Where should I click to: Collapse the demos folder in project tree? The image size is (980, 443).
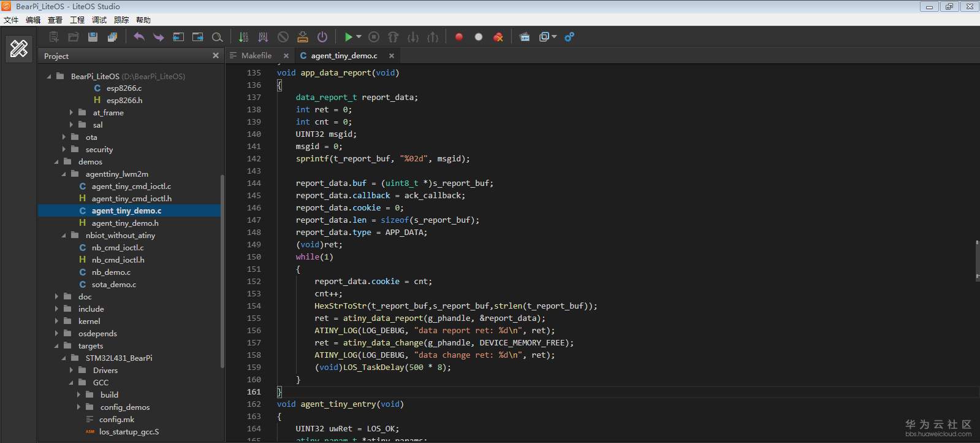57,162
